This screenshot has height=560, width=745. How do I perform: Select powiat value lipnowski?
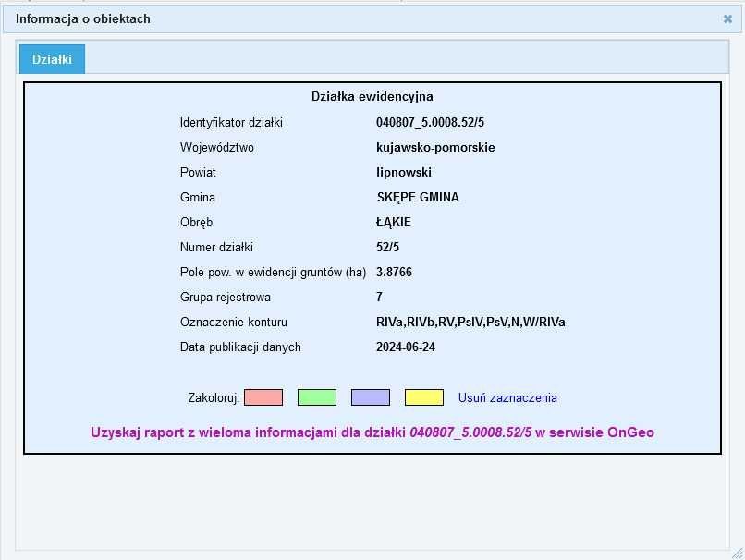tap(404, 172)
